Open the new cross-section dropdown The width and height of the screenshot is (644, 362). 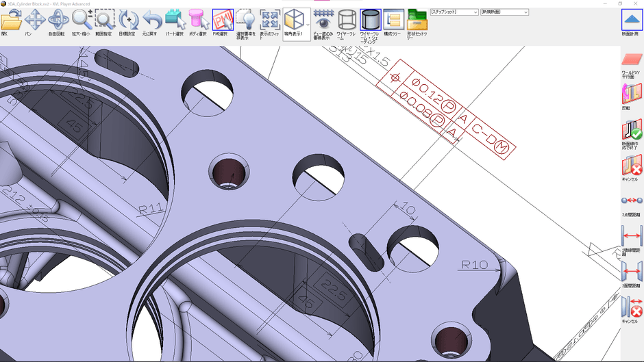(x=504, y=12)
